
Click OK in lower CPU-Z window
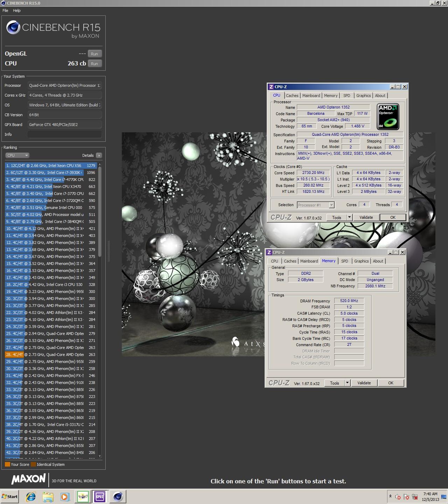391,383
